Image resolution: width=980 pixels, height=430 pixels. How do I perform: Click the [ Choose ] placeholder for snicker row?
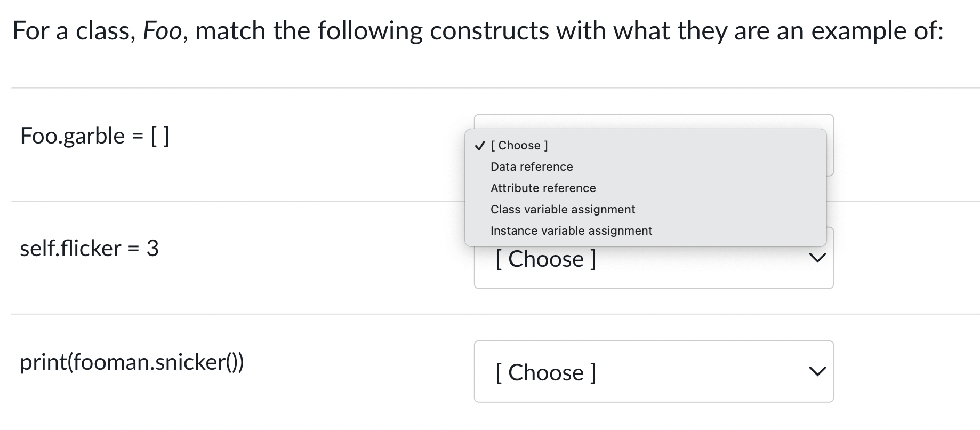[545, 372]
